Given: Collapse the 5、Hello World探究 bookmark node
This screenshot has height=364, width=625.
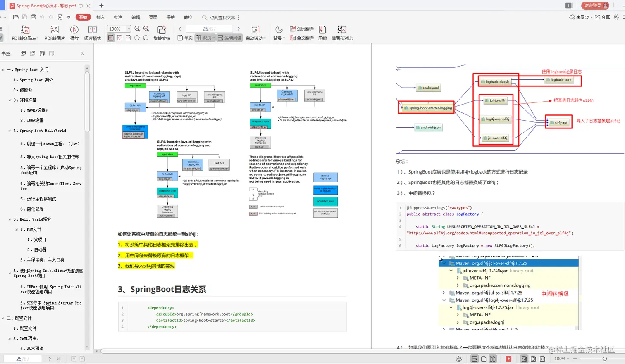Looking at the screenshot, I should click(x=10, y=219).
